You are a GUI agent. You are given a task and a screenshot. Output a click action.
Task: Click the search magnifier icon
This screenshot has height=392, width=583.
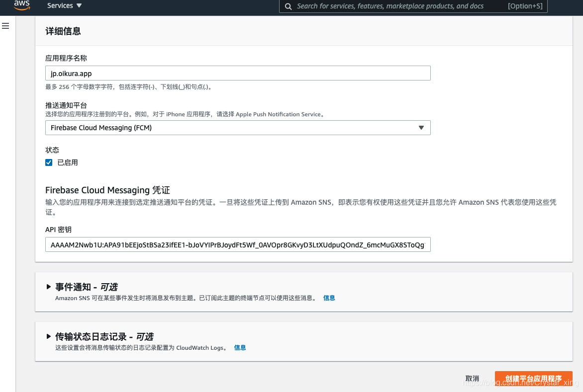pos(288,6)
